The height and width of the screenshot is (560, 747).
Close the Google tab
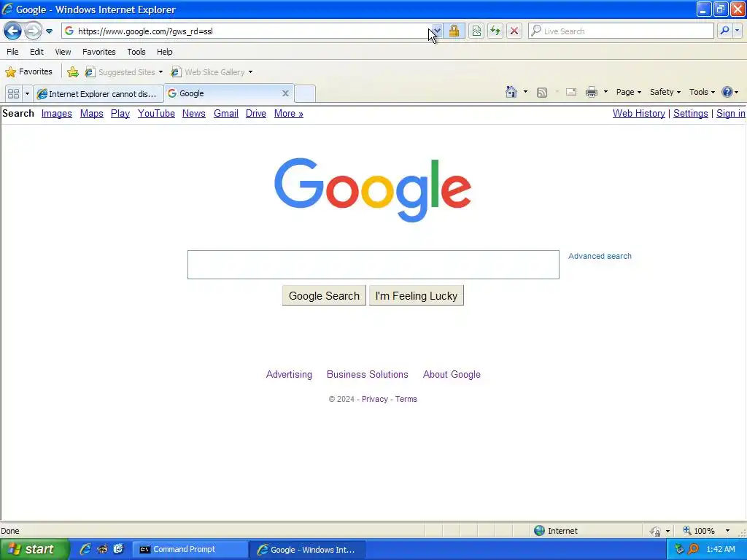tap(285, 93)
